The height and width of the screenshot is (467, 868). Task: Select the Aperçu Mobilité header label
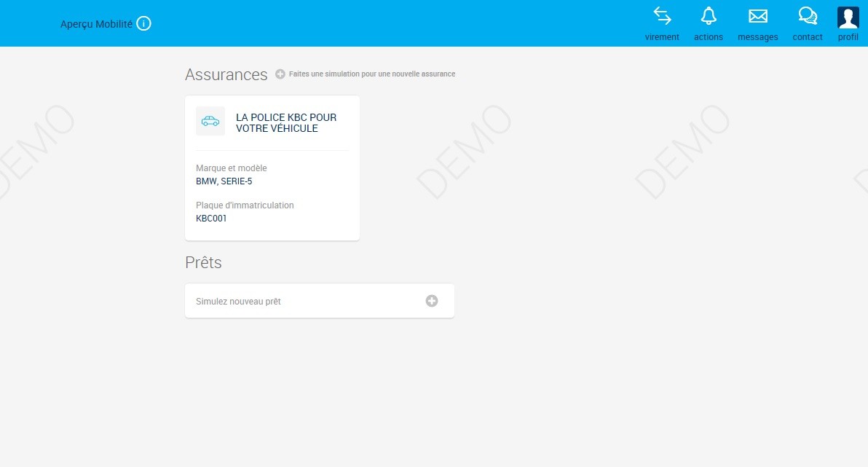[96, 23]
